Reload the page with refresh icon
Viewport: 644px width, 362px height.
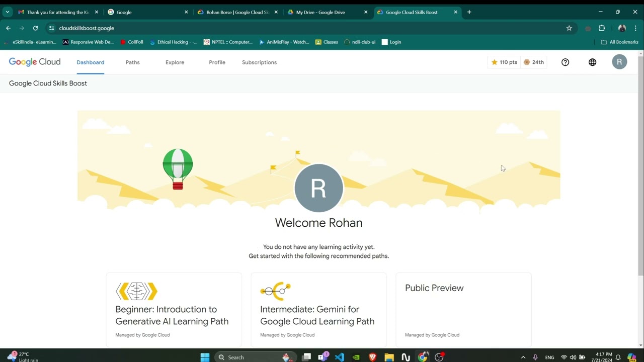tap(35, 28)
